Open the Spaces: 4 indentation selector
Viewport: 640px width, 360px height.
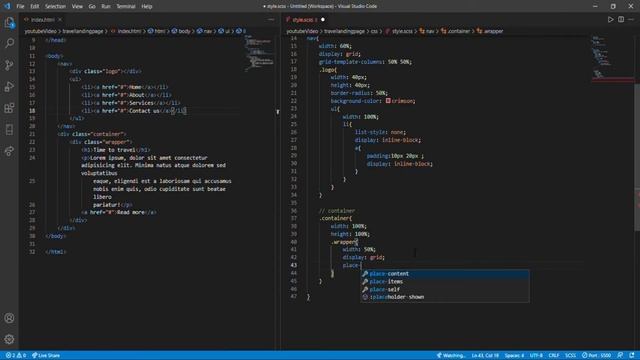click(514, 356)
